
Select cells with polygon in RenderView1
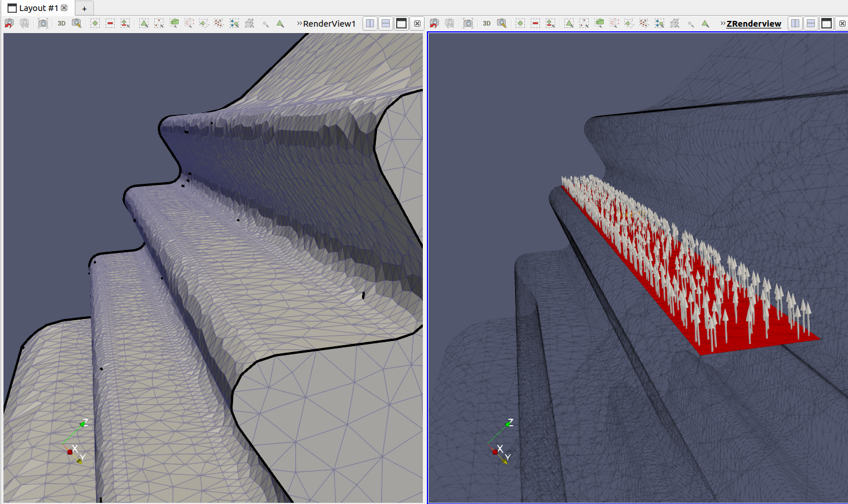tap(204, 23)
